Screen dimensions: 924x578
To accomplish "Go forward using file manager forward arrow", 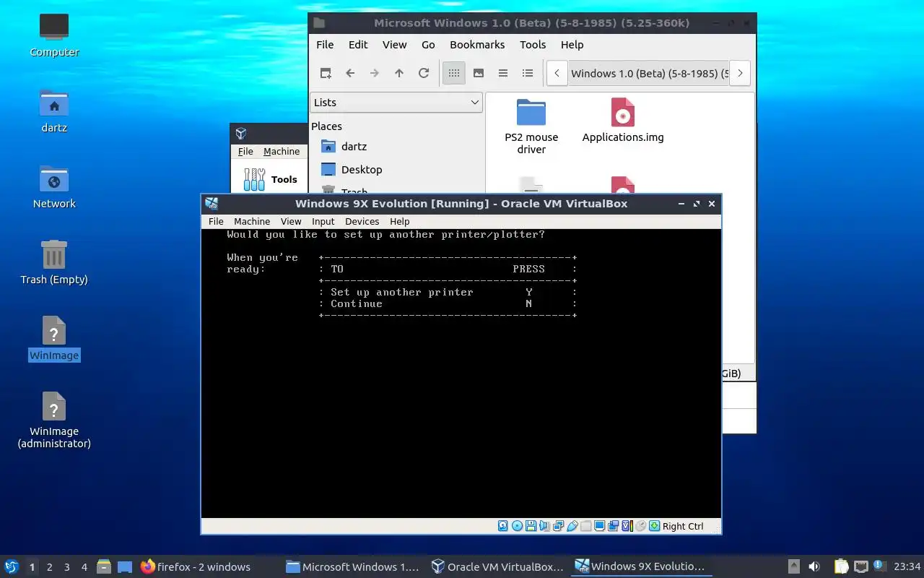I will click(375, 73).
